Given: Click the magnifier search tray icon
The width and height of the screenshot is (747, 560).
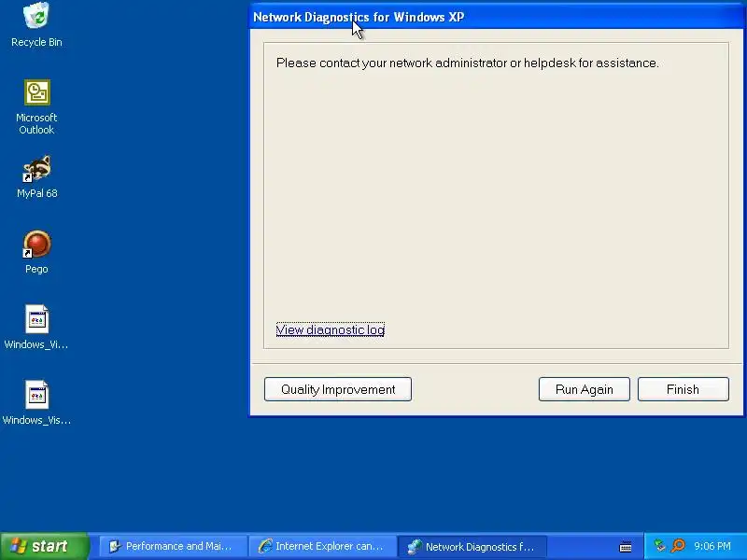Looking at the screenshot, I should pos(678,546).
